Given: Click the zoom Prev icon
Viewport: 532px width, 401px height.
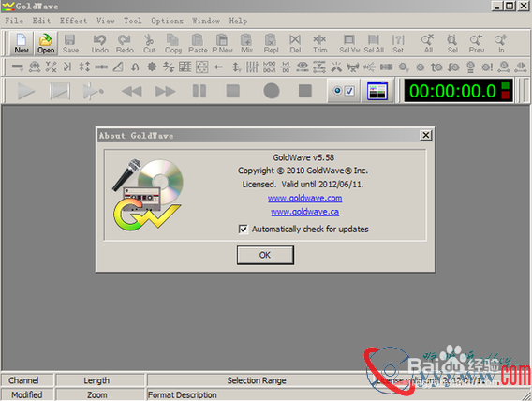Looking at the screenshot, I should point(477,43).
